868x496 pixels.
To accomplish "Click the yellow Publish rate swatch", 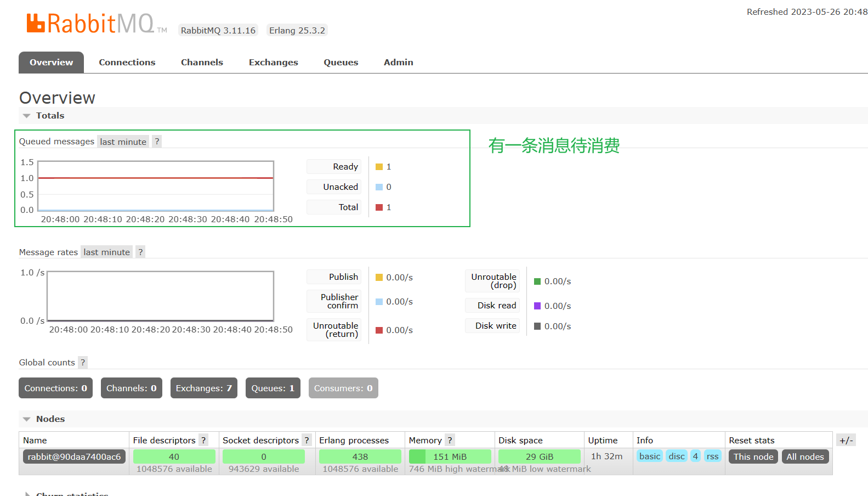I will click(x=379, y=278).
